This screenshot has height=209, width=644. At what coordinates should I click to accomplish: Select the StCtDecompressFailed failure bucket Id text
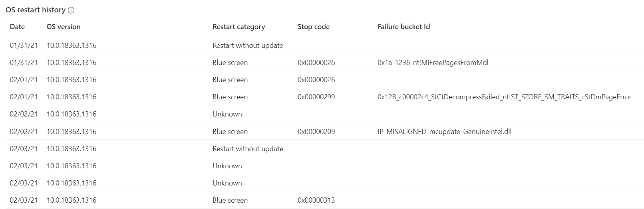coord(504,97)
